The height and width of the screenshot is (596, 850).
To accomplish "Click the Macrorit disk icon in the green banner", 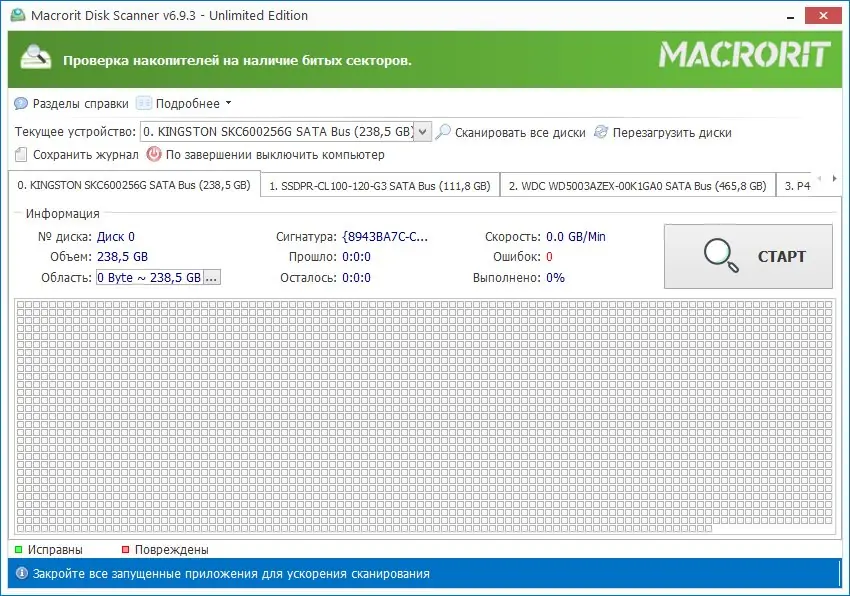I will (x=38, y=54).
